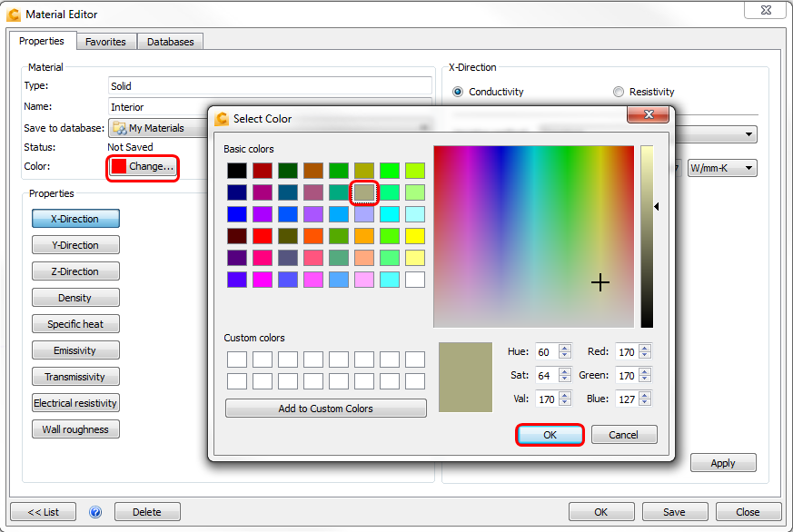The image size is (793, 532).
Task: Open the Databases tab
Action: pos(170,41)
